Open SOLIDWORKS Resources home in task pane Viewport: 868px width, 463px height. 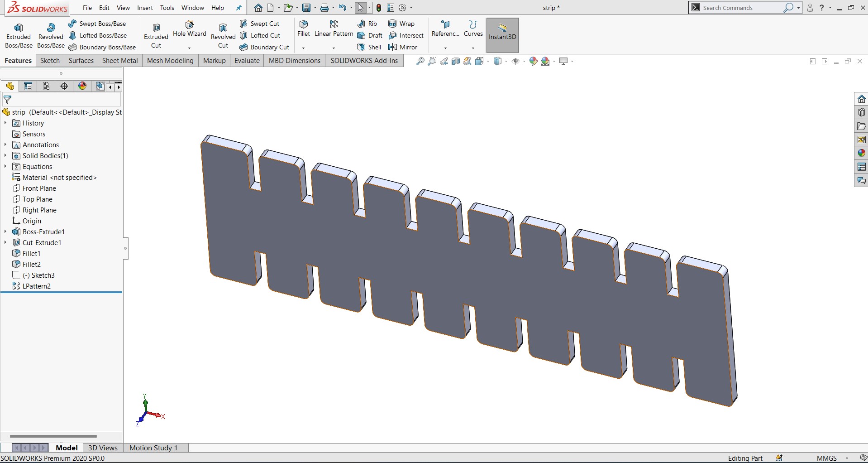click(x=861, y=99)
